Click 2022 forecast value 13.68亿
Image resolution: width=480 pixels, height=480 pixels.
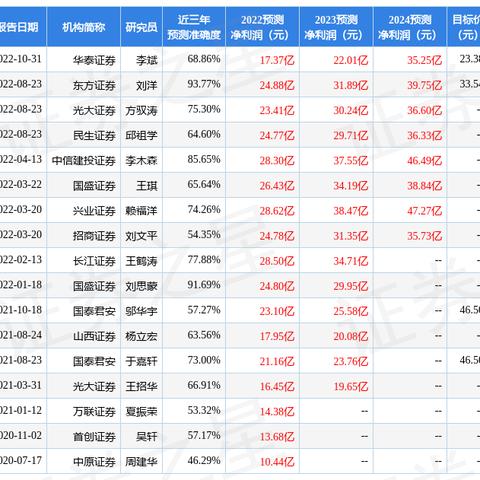pos(277,437)
